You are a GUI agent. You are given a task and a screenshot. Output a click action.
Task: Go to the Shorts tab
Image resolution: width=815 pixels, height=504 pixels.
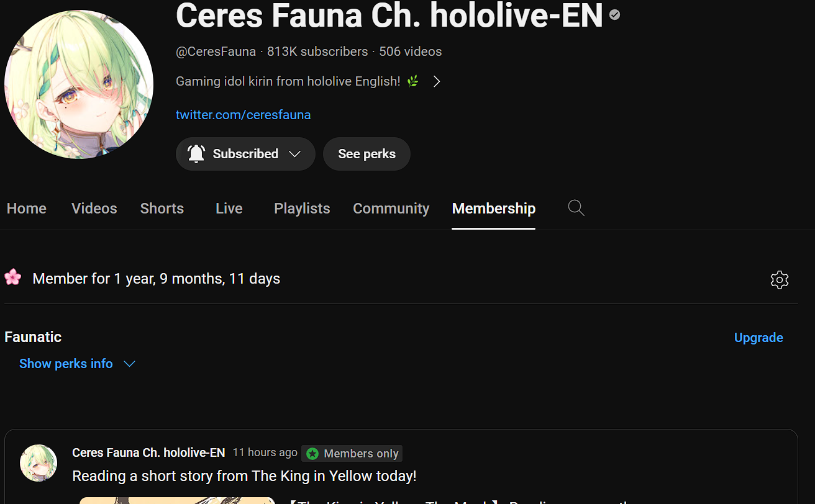click(x=162, y=209)
